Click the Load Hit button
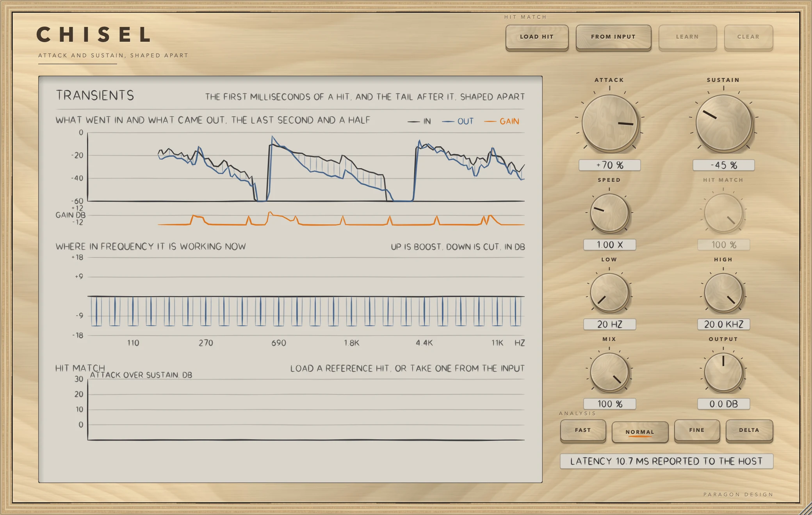Viewport: 812px width, 515px height. pos(537,37)
